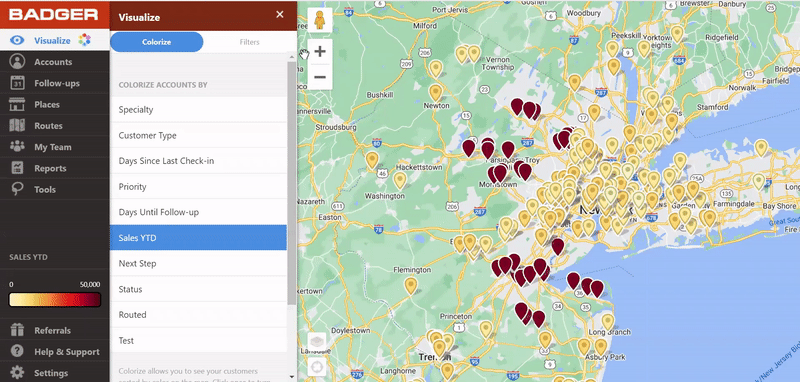The image size is (800, 382).
Task: Click the locate-me target icon on map
Action: (317, 366)
